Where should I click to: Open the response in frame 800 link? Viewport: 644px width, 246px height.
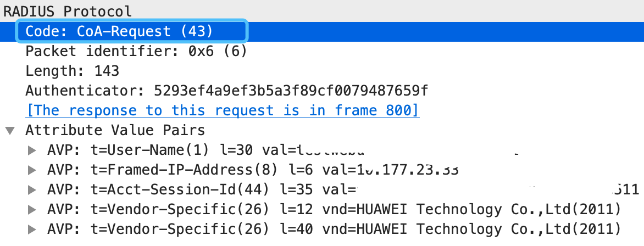pyautogui.click(x=222, y=110)
